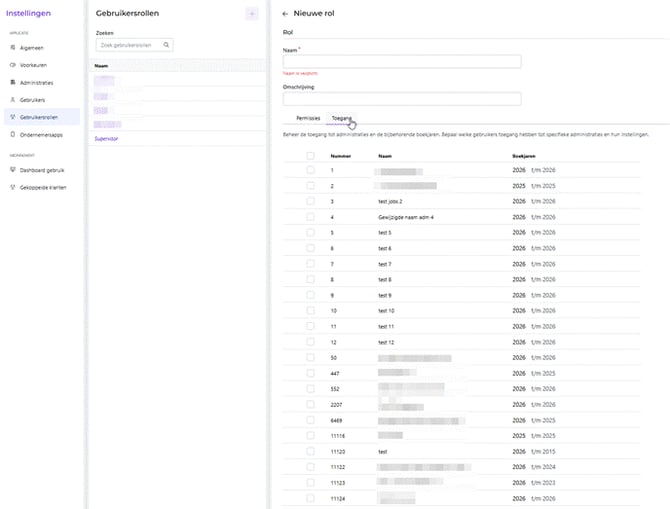This screenshot has height=509, width=670.
Task: Tick the select-all checkbox in the table header
Action: 311,156
